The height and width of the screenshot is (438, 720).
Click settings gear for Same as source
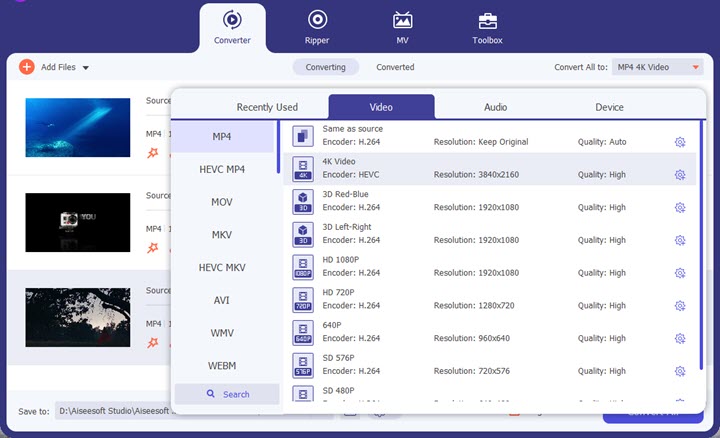point(680,142)
